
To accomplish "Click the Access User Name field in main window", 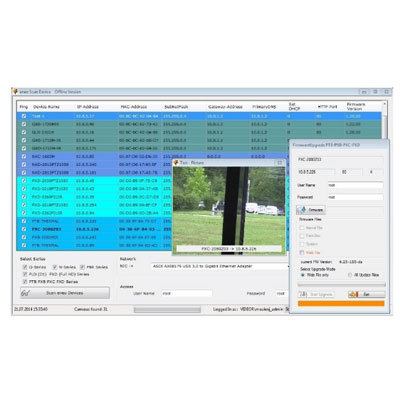I will (187, 293).
